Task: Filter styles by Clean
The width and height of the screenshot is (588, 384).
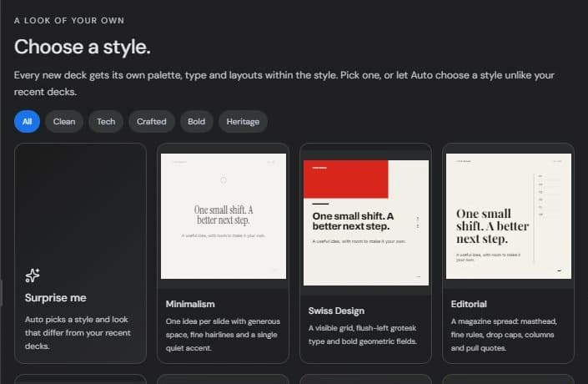Action: point(64,122)
